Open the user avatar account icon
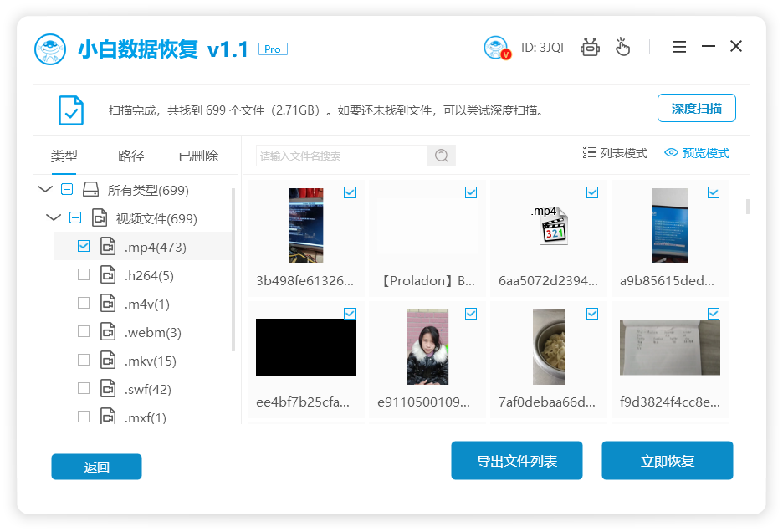This screenshot has height=532, width=783. pyautogui.click(x=497, y=48)
